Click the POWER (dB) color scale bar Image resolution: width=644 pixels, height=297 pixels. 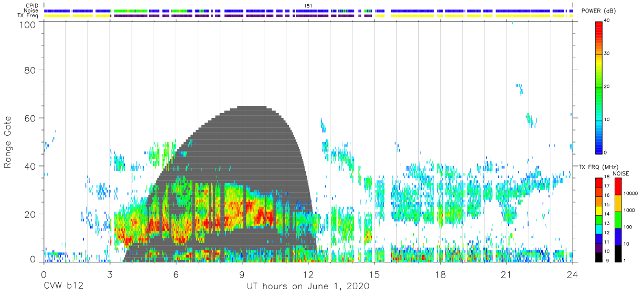(599, 87)
